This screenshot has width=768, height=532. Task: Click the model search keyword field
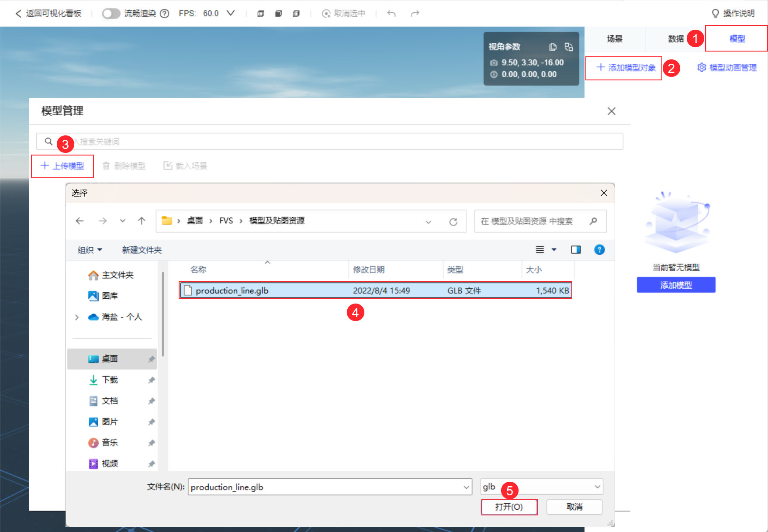330,142
